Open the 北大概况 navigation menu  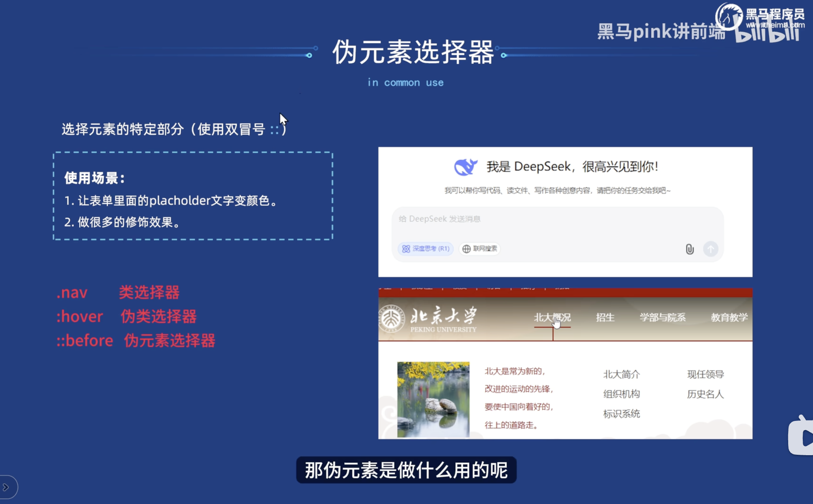pyautogui.click(x=552, y=317)
